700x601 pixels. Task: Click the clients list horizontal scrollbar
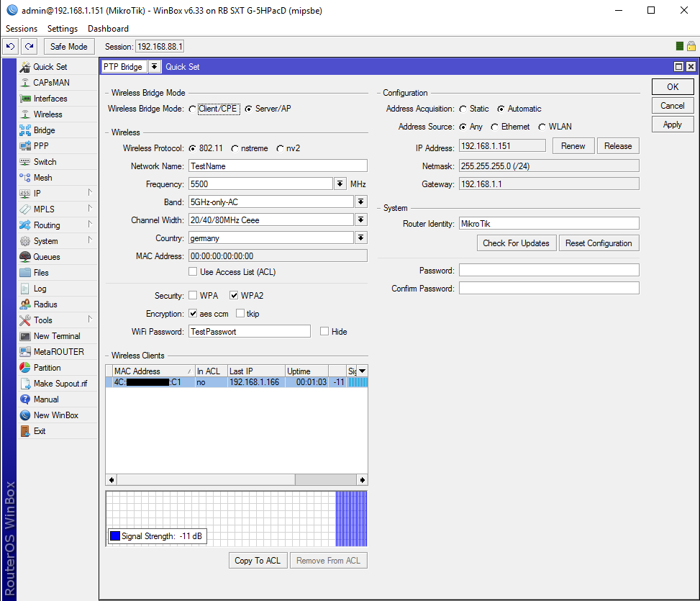(237, 480)
